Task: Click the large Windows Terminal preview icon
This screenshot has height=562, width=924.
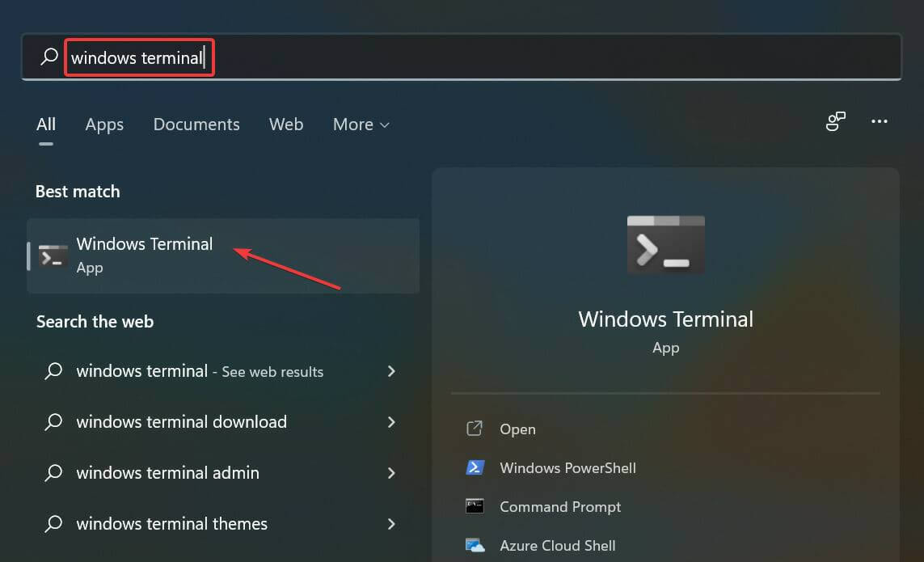Action: pyautogui.click(x=665, y=244)
